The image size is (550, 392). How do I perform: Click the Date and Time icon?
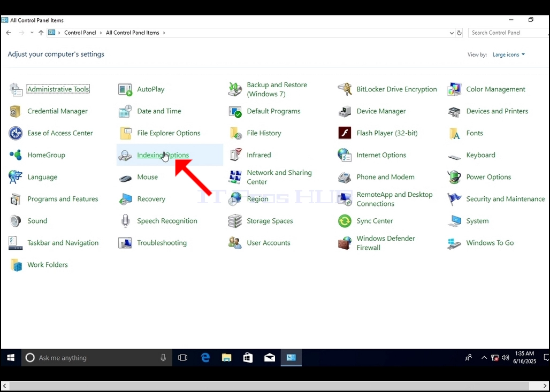click(x=125, y=111)
